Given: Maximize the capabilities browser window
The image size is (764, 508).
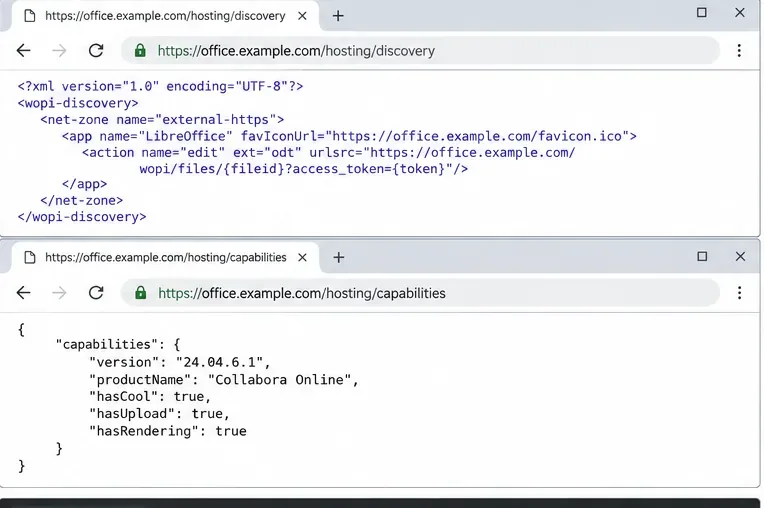Looking at the screenshot, I should click(x=702, y=256).
